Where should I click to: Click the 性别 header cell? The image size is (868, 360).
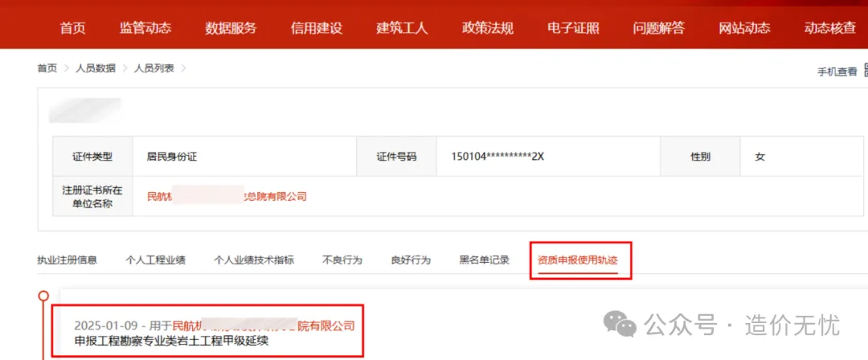point(700,157)
